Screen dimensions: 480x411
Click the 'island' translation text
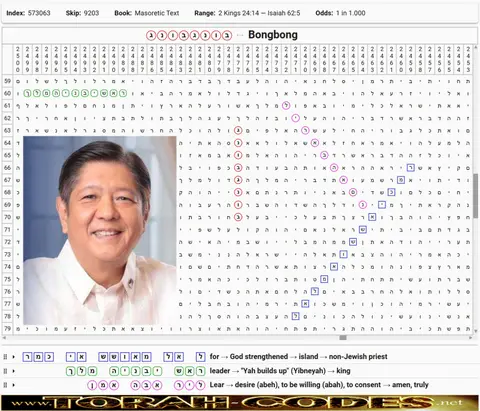coord(308,357)
